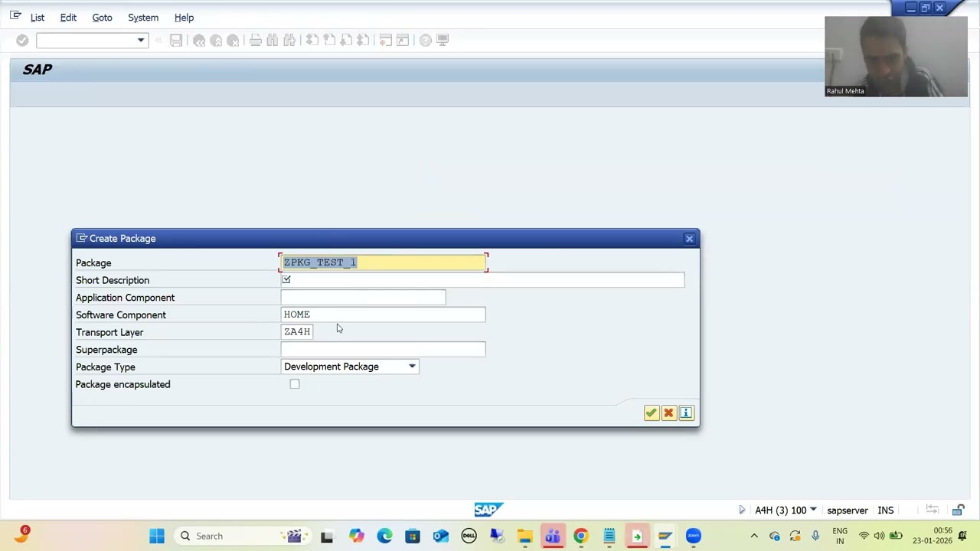Click the SAP command input field

click(86, 40)
